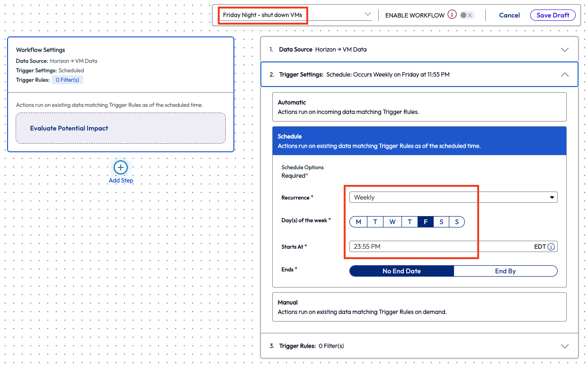Toggle the Enable Workflow switch

coord(466,15)
